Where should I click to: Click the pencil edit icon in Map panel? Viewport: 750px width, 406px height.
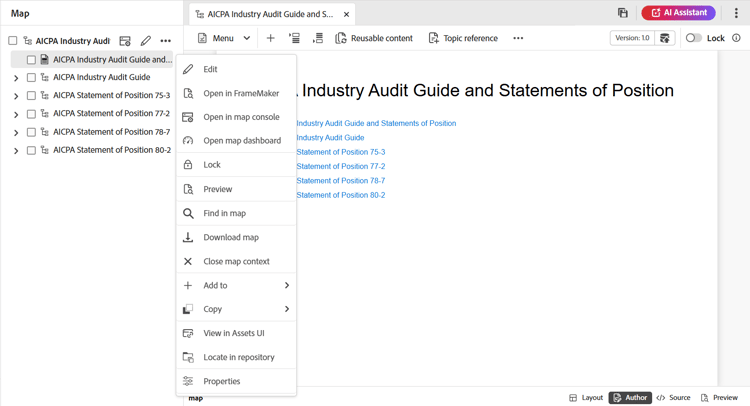tap(146, 41)
